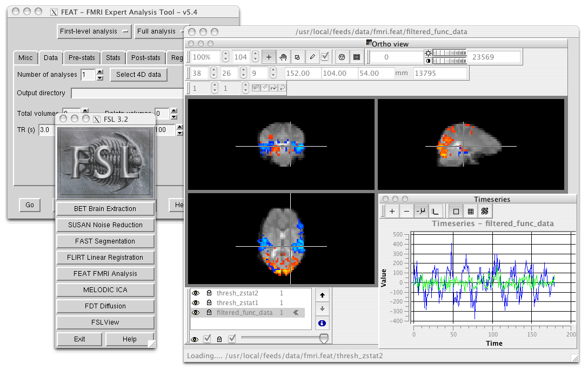Viewport: 588px width, 369px height.
Task: Launch MELODIC ICA
Action: tap(105, 290)
